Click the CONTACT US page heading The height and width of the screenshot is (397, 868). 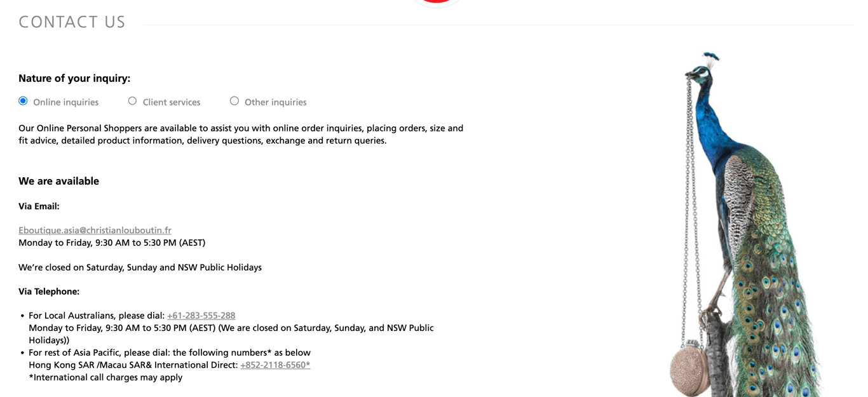pos(72,22)
